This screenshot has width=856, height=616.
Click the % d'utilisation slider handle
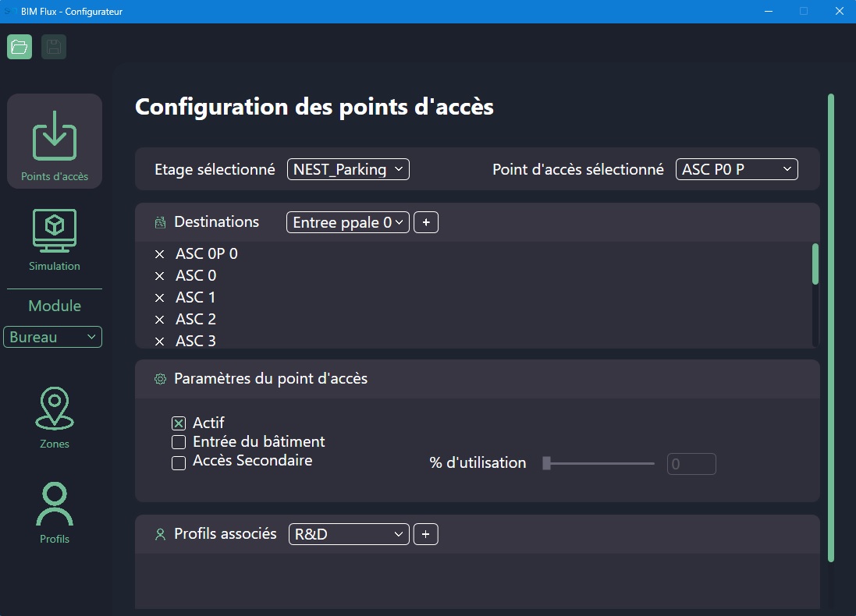(x=547, y=464)
